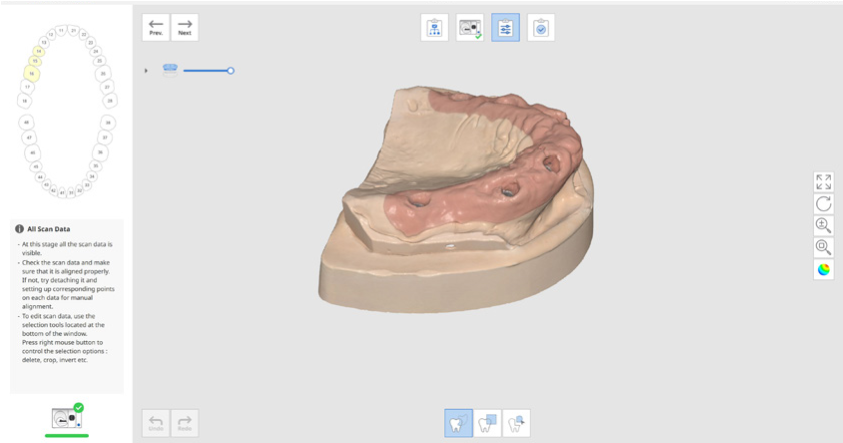The height and width of the screenshot is (443, 843).
Task: Open the clipboard checkmark confirm step
Action: click(541, 27)
